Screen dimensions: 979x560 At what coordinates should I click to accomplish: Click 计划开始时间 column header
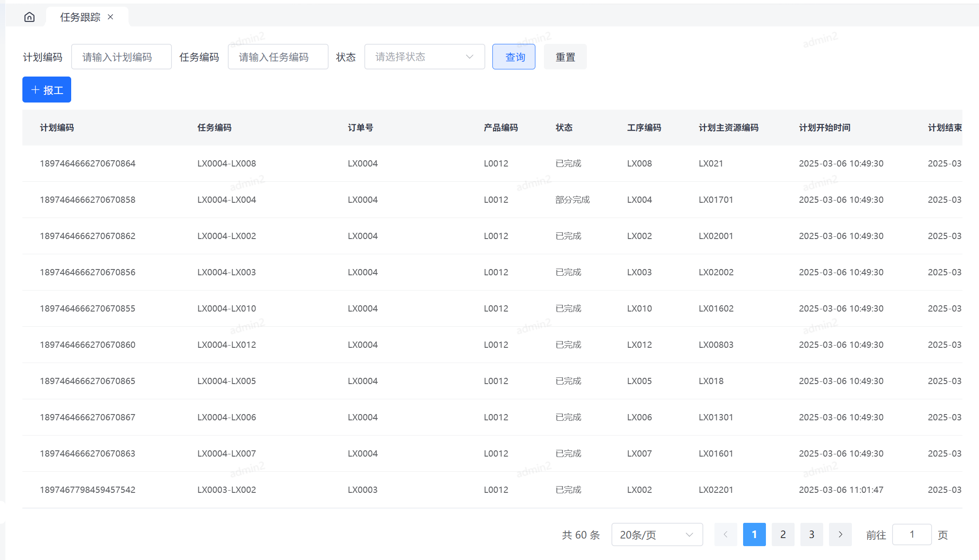(825, 128)
